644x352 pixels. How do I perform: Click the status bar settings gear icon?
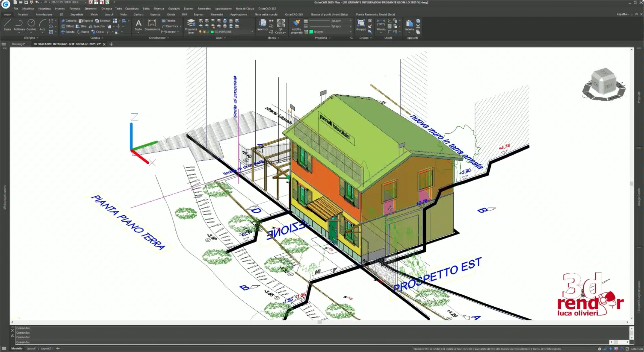coord(599,349)
